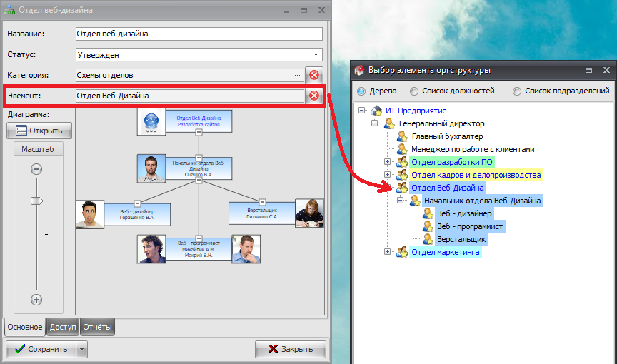
Task: Clear the Категория field with red X
Action: coord(314,75)
